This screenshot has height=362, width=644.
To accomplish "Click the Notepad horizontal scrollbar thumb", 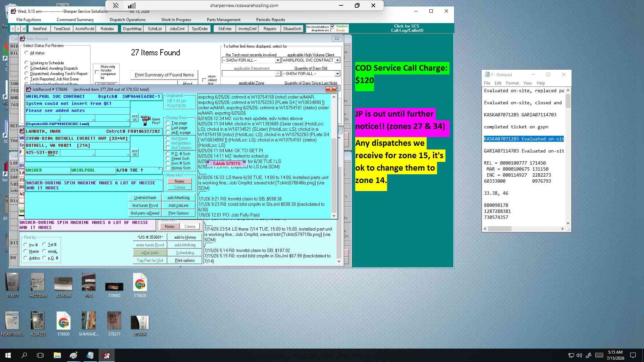I will click(499, 229).
